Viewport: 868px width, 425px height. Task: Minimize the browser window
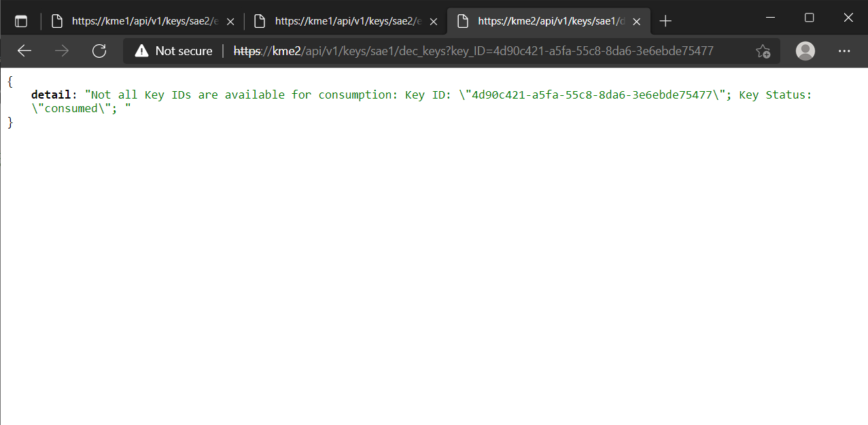770,18
